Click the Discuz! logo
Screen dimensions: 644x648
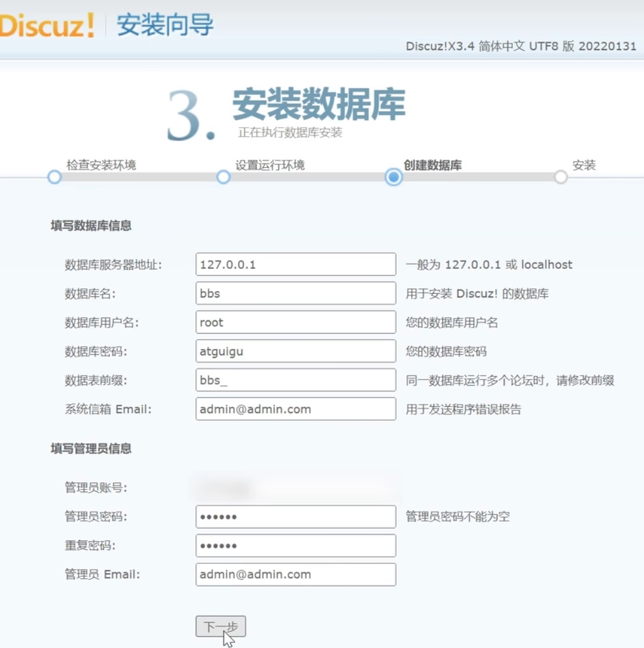pyautogui.click(x=46, y=26)
